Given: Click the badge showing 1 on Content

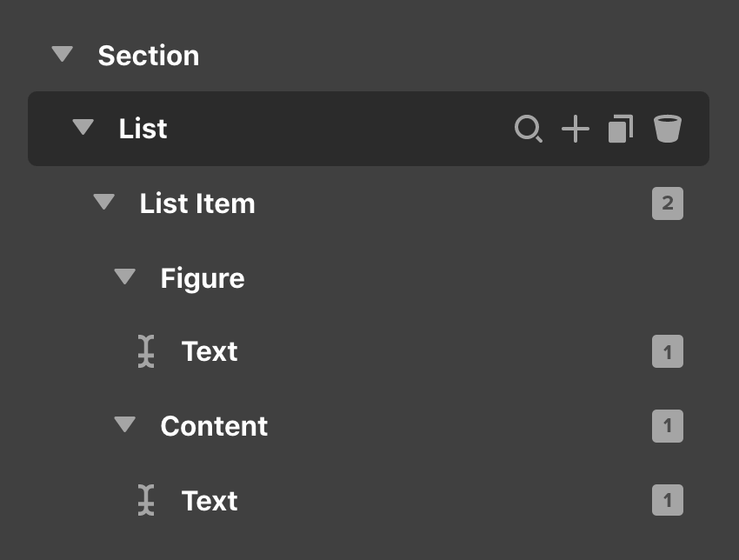Looking at the screenshot, I should click(667, 425).
